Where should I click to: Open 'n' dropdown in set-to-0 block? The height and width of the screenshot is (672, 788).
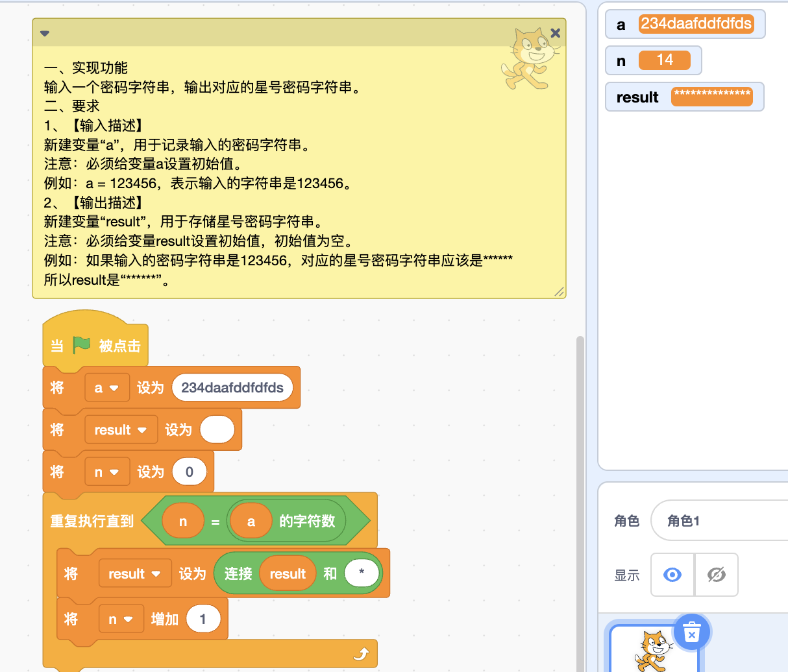pyautogui.click(x=107, y=472)
